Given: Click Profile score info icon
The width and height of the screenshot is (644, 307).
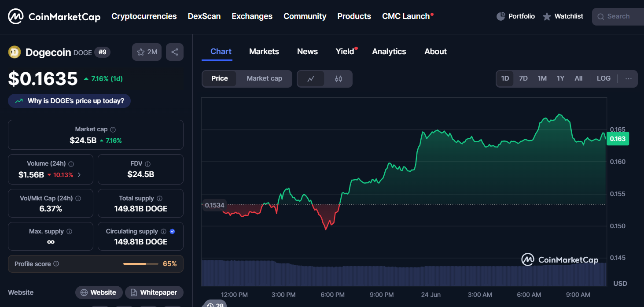Looking at the screenshot, I should [56, 264].
